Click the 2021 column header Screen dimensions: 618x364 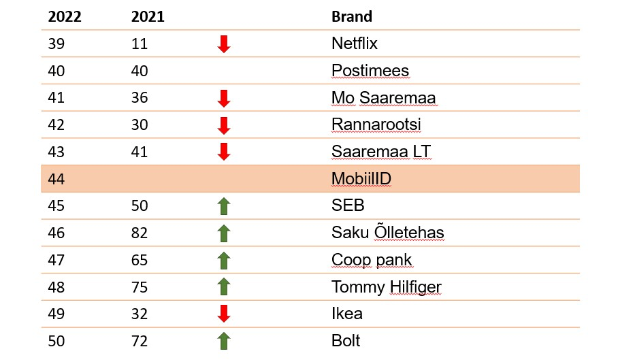coord(148,16)
